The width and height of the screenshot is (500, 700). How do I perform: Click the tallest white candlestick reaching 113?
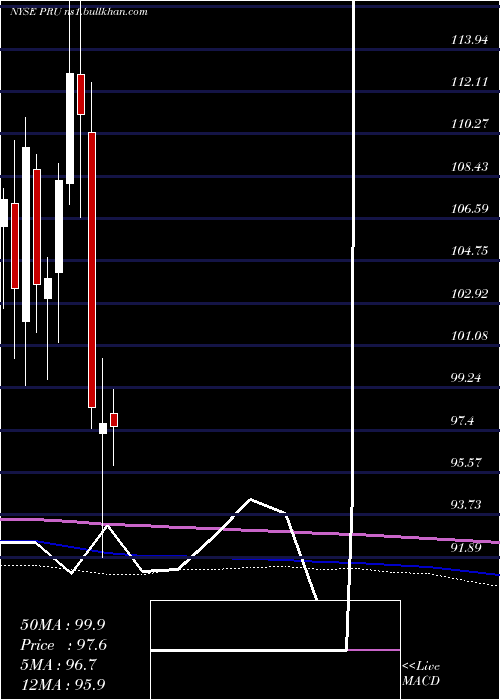(x=70, y=128)
